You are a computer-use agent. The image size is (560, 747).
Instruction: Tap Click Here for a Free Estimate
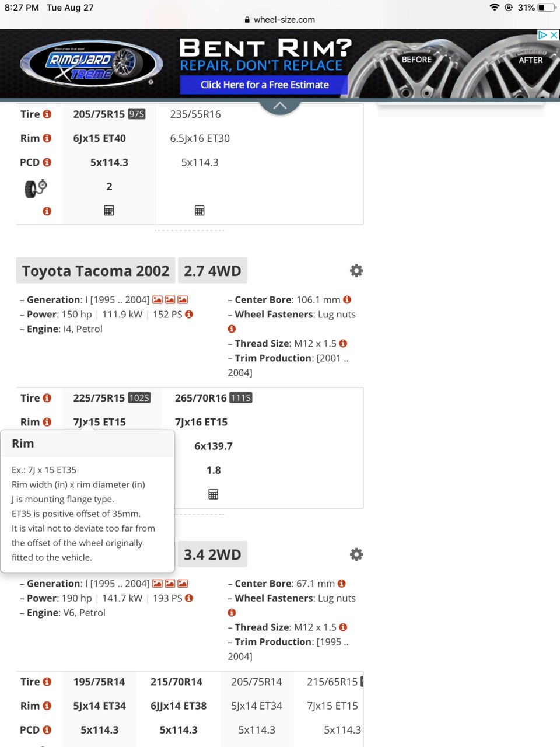(x=264, y=85)
